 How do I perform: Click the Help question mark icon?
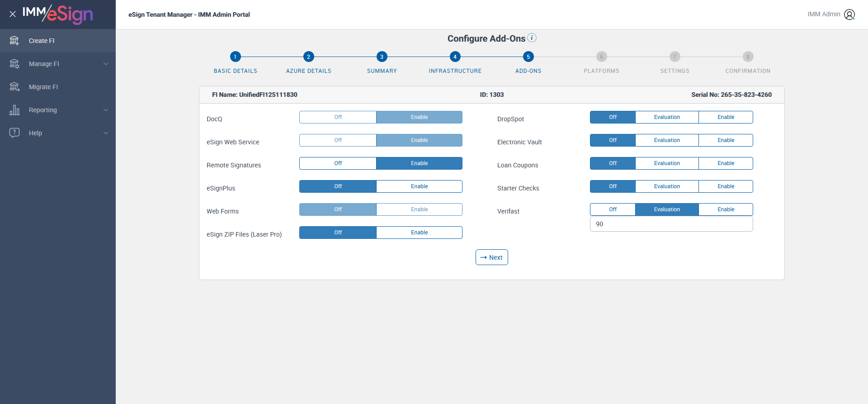click(x=14, y=133)
